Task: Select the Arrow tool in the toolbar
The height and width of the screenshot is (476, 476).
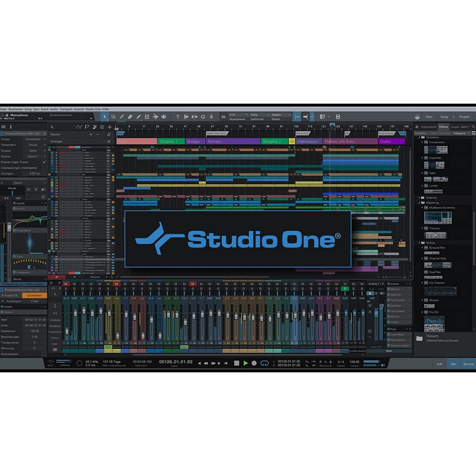Action: (x=105, y=116)
